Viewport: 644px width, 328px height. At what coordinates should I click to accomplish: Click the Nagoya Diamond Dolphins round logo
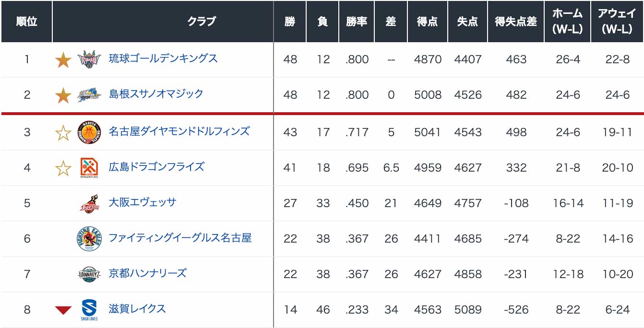point(89,132)
